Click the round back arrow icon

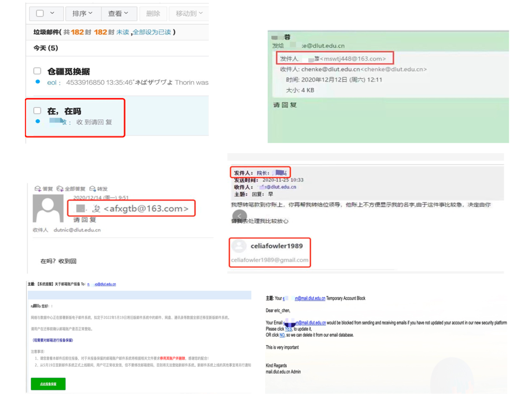click(239, 216)
